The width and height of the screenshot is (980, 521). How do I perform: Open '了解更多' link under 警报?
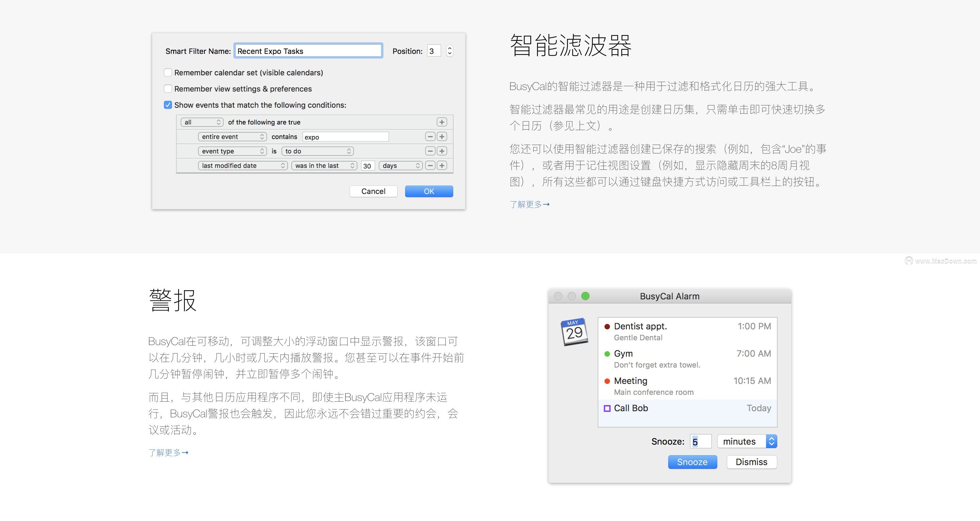point(169,452)
